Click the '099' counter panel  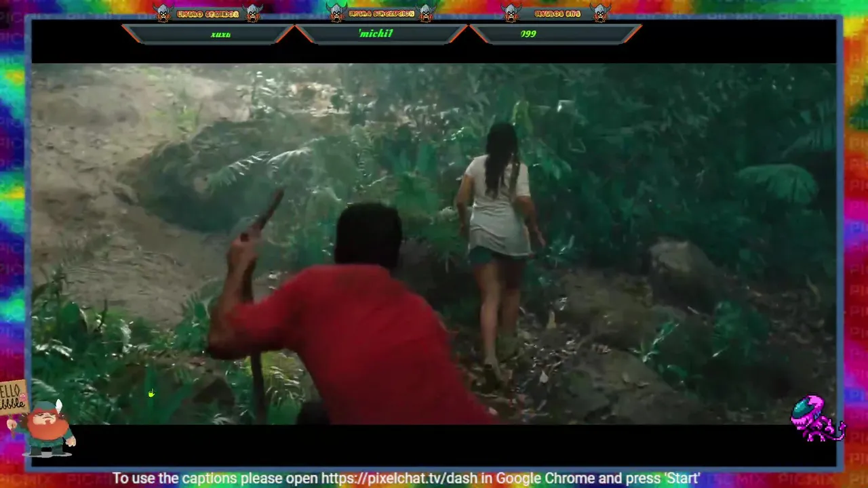click(x=555, y=34)
